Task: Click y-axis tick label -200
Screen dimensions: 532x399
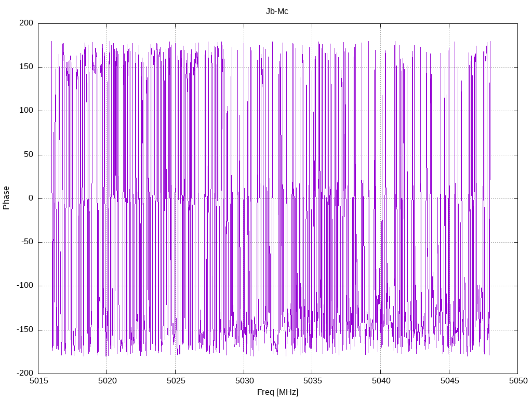Action: tap(25, 373)
